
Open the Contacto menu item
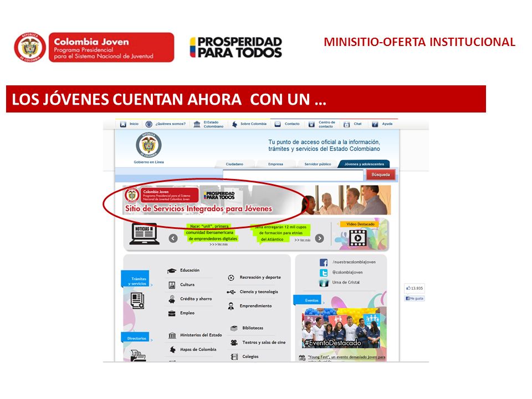287,124
